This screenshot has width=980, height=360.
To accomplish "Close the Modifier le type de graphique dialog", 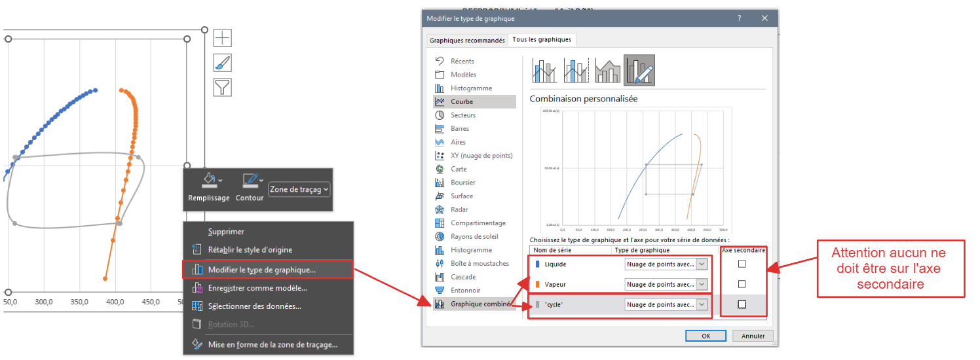I will tap(764, 18).
